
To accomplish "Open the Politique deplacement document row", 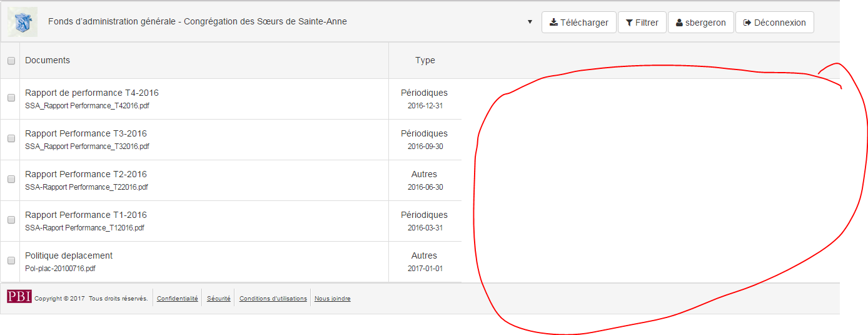I will pyautogui.click(x=69, y=255).
